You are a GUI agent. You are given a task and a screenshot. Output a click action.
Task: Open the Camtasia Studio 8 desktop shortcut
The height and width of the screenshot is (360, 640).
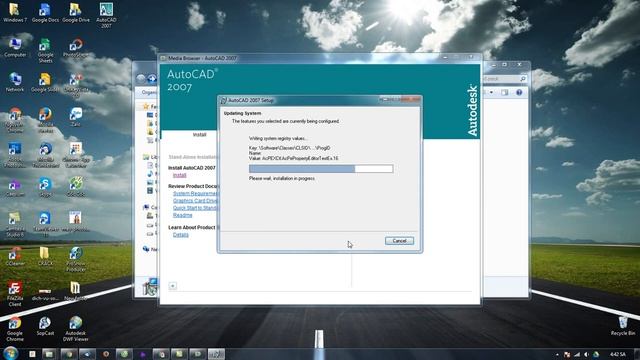pos(15,224)
